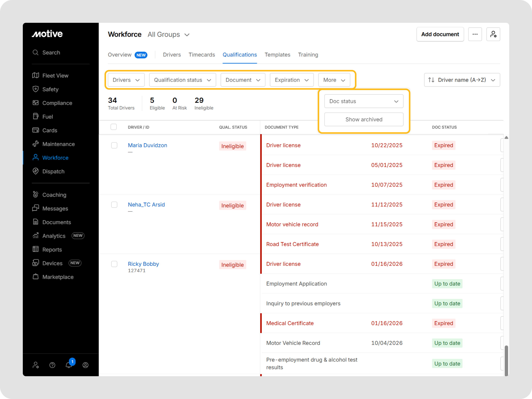
Task: Click the Search field in sidebar
Action: coord(51,52)
